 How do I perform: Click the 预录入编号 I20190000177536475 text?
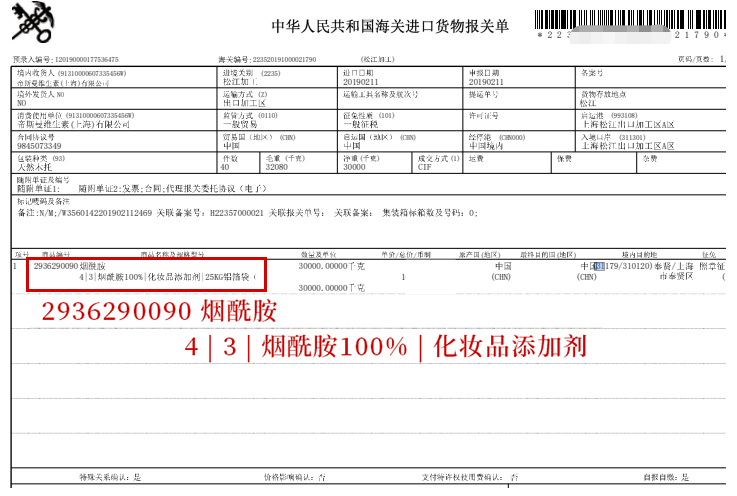click(66, 59)
